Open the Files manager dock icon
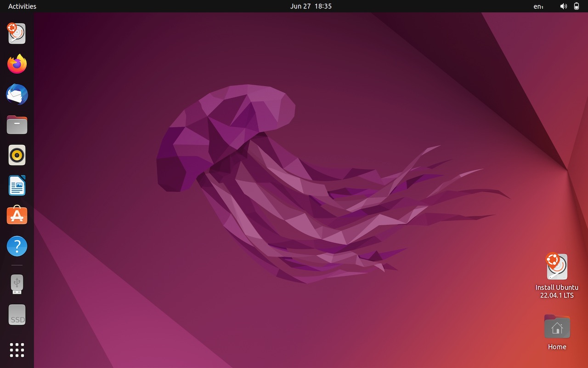The width and height of the screenshot is (588, 368). (17, 125)
